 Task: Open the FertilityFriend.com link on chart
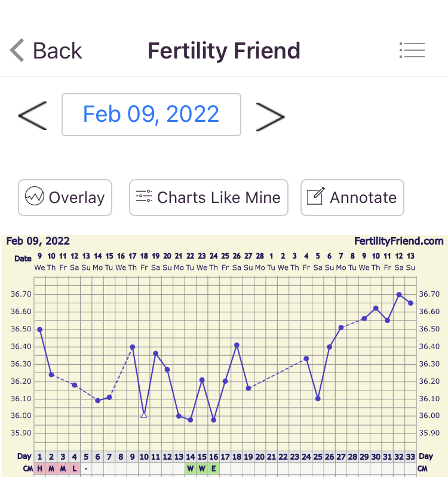click(x=398, y=241)
